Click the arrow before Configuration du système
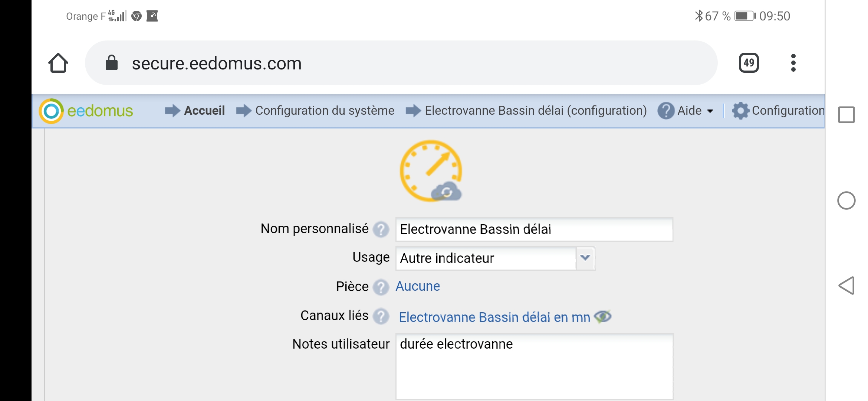Screen dimensions: 868x401 pyautogui.click(x=244, y=111)
